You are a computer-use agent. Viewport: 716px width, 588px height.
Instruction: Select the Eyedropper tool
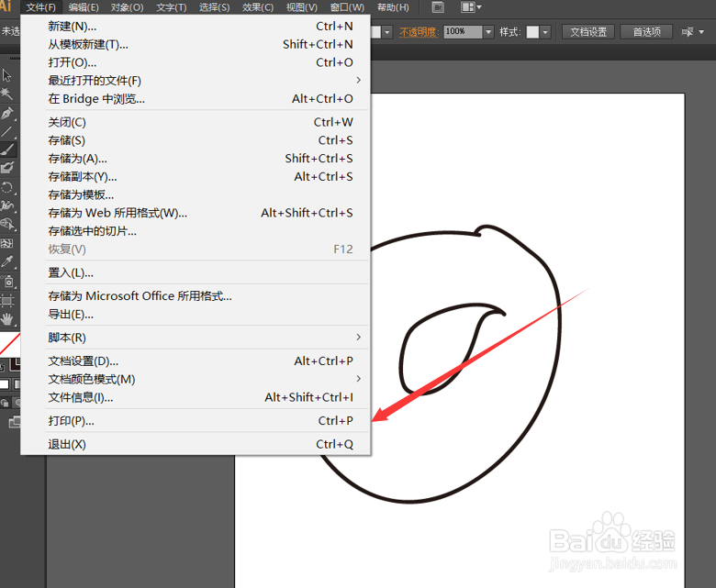point(6,261)
